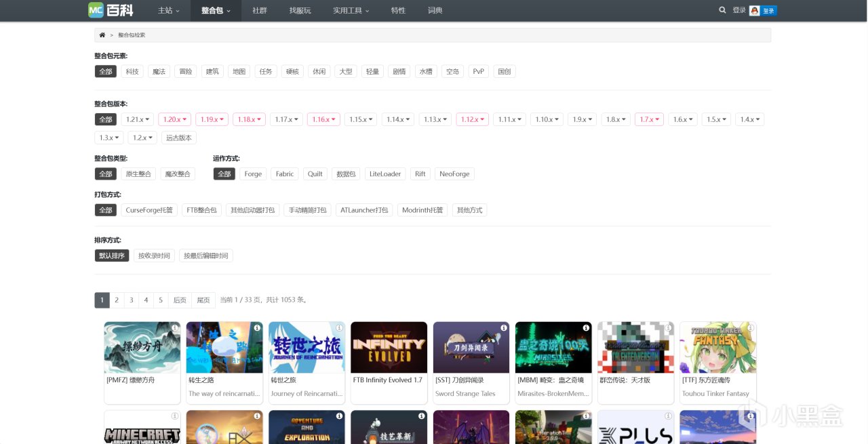This screenshot has height=444, width=868.
Task: Expand the 1.20.x version dropdown
Action: [x=175, y=119]
